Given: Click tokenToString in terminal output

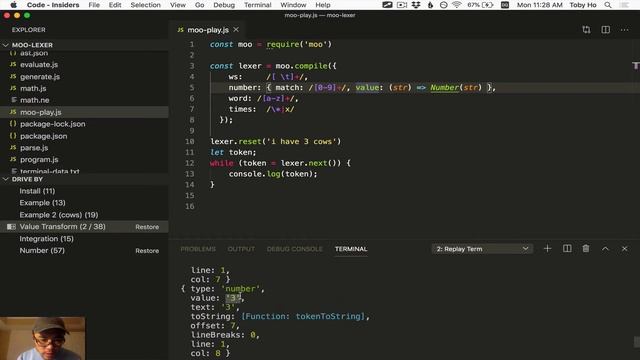Looking at the screenshot, I should [x=328, y=316].
